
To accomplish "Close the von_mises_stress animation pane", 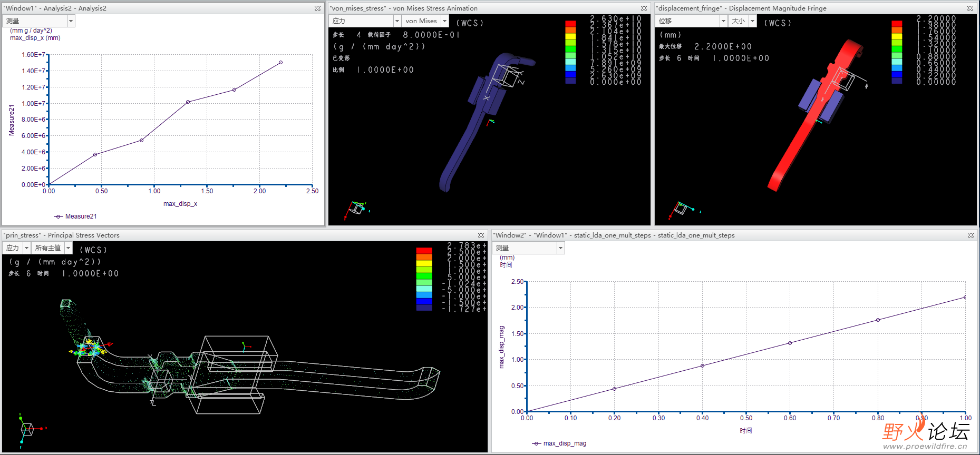I will click(x=644, y=8).
